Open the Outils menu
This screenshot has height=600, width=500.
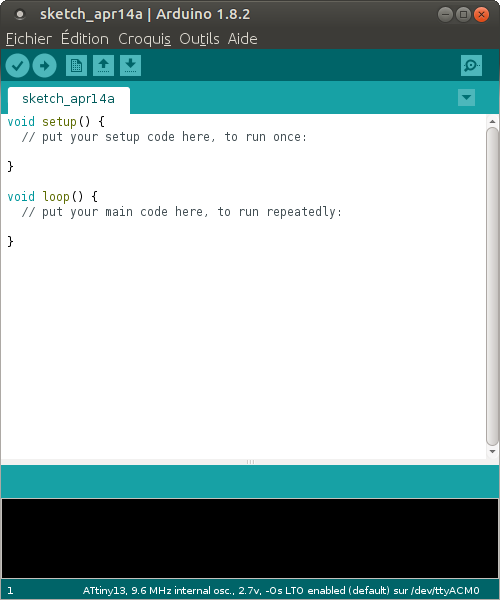tap(199, 39)
